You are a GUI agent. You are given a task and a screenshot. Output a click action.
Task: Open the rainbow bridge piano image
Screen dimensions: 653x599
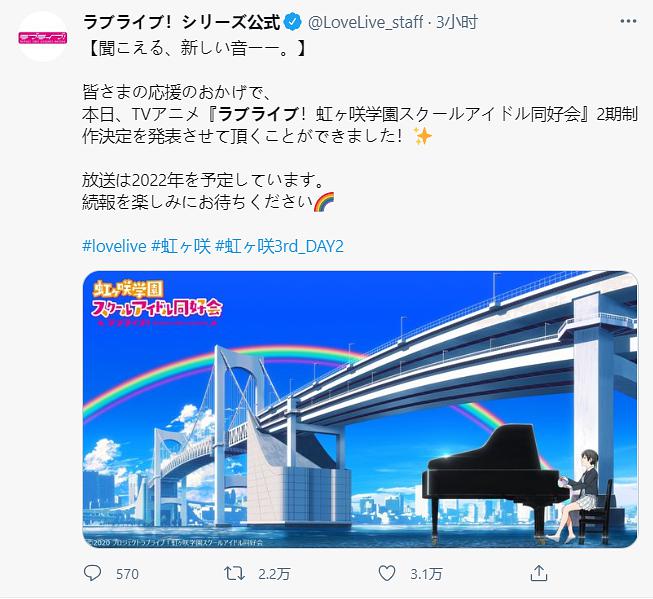[x=360, y=409]
